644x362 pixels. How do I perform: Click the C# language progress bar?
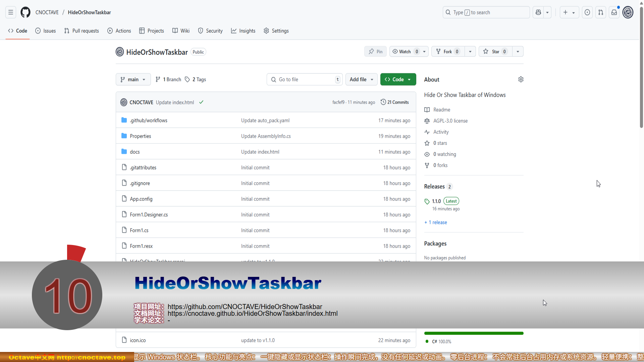[474, 333]
